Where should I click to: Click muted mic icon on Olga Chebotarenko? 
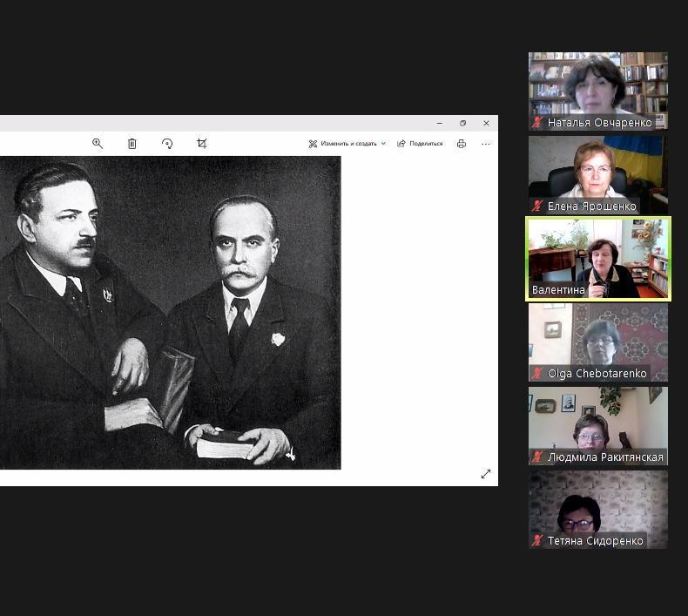538,374
